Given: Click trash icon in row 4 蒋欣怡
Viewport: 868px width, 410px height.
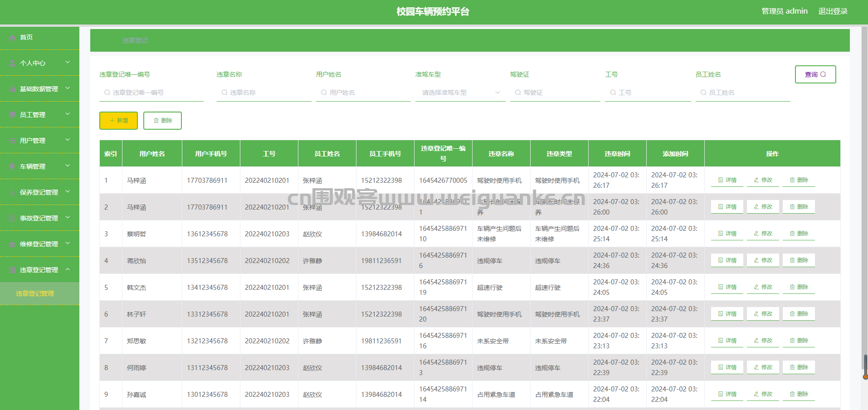Looking at the screenshot, I should pos(792,260).
